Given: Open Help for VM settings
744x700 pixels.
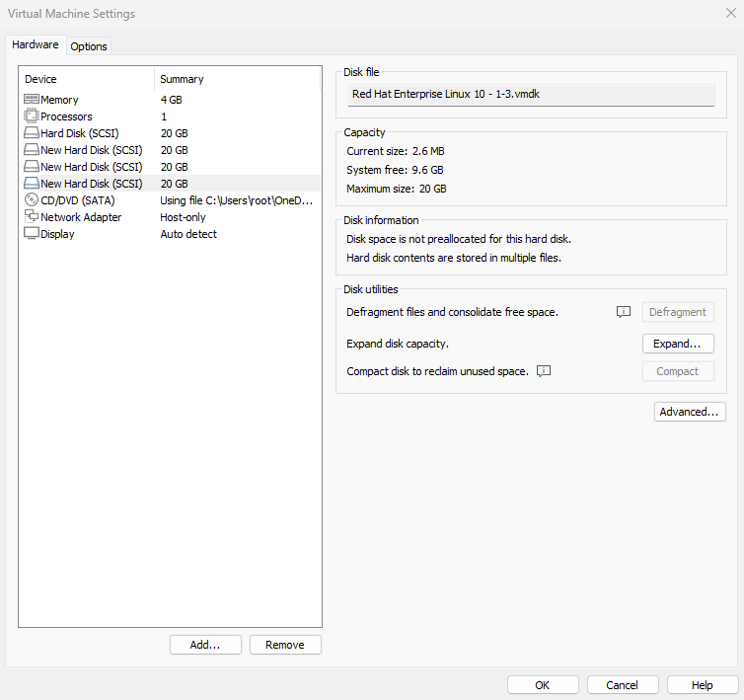Looking at the screenshot, I should pos(703,685).
